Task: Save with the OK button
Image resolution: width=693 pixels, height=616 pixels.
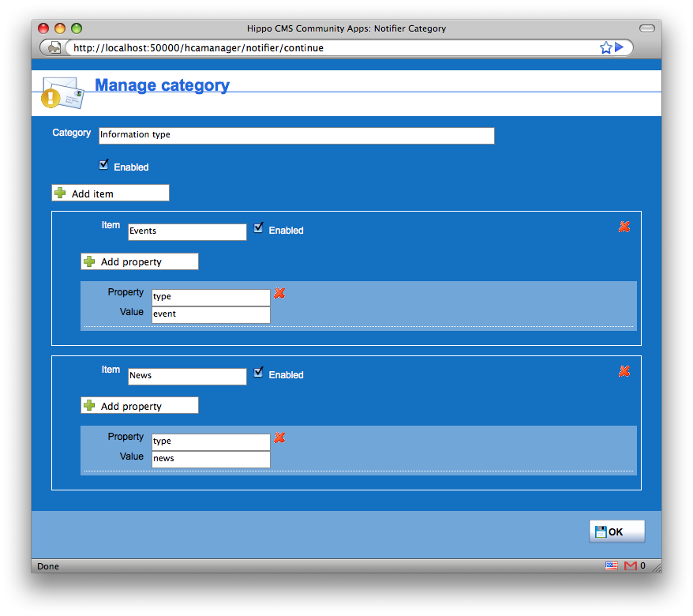Action: 616,531
